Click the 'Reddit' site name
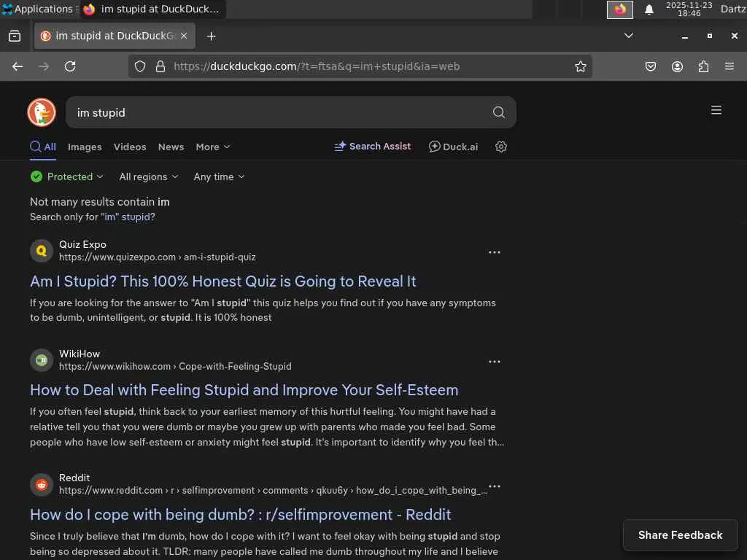Screen dimensions: 747x560 (74, 478)
